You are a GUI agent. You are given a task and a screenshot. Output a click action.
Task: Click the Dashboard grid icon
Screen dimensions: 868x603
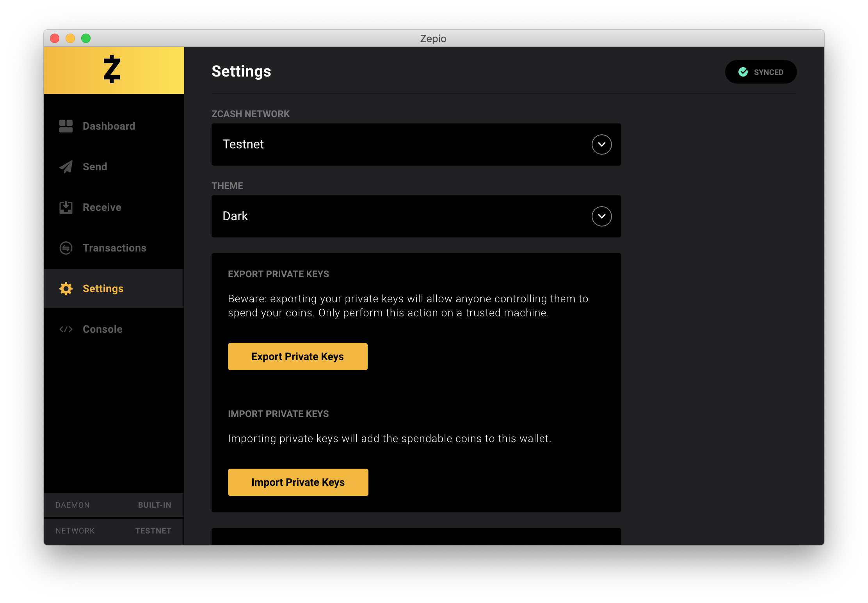click(x=66, y=126)
